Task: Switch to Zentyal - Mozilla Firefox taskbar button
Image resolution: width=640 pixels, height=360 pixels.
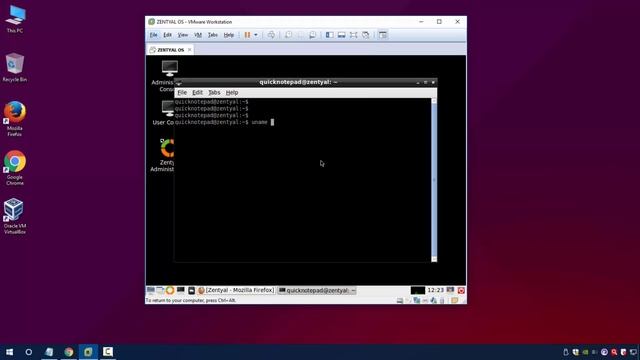Action: coord(236,290)
